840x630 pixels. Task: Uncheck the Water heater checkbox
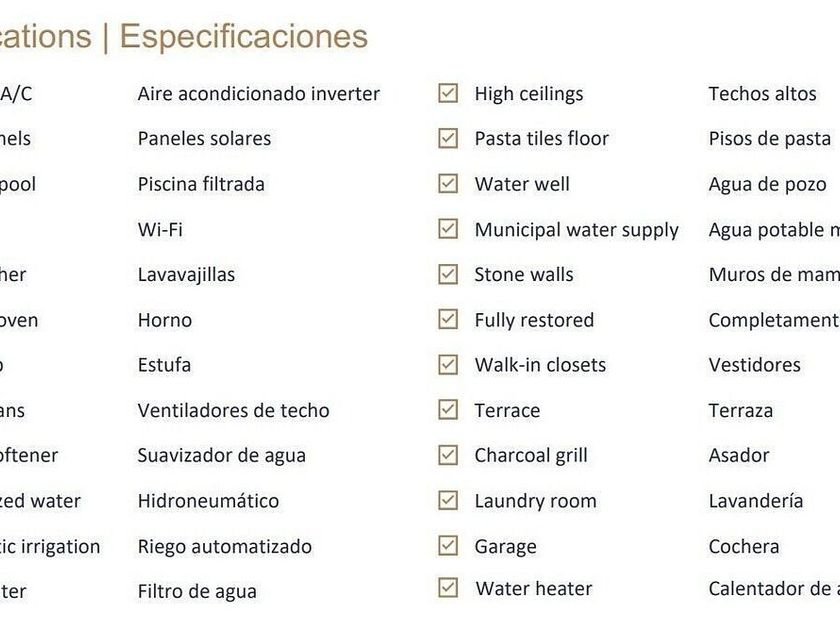point(448,588)
